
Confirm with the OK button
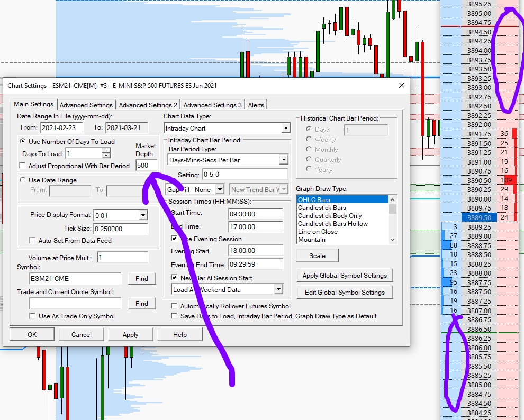point(32,334)
